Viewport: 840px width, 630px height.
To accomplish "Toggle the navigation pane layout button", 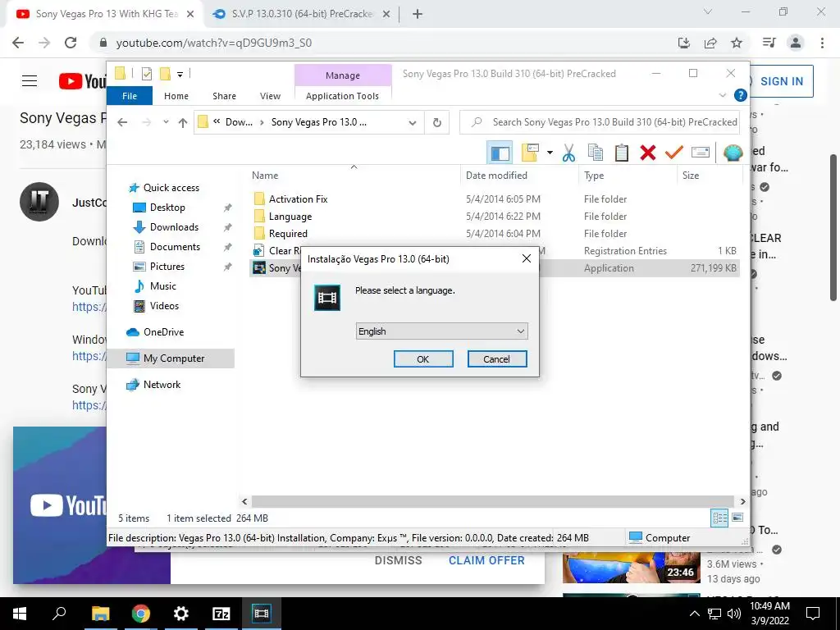I will [x=500, y=153].
